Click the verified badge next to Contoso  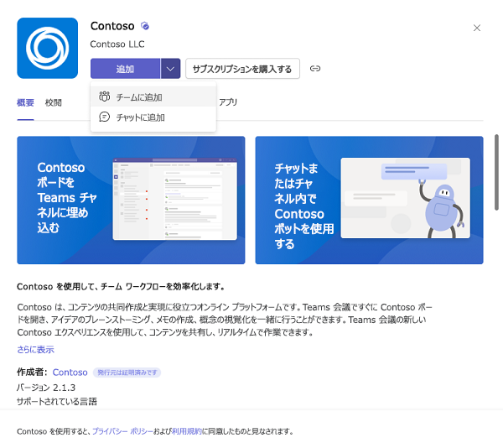click(x=145, y=26)
